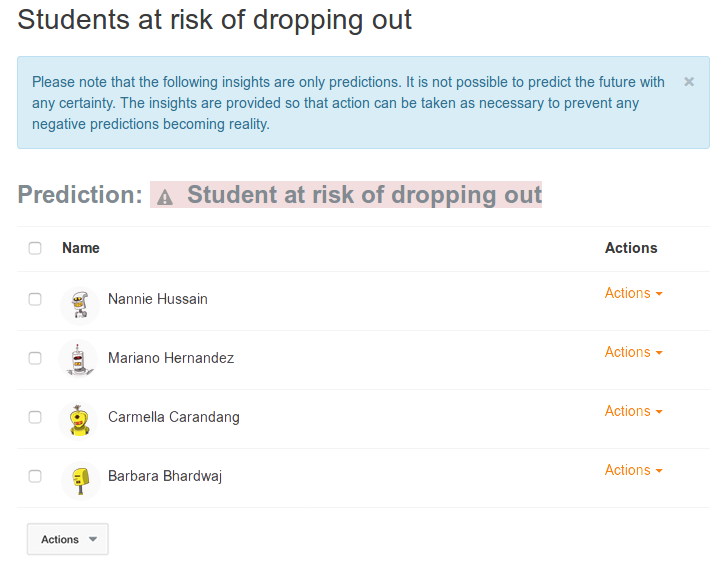Open Nannie Hussain's avatar picture

[x=80, y=306]
